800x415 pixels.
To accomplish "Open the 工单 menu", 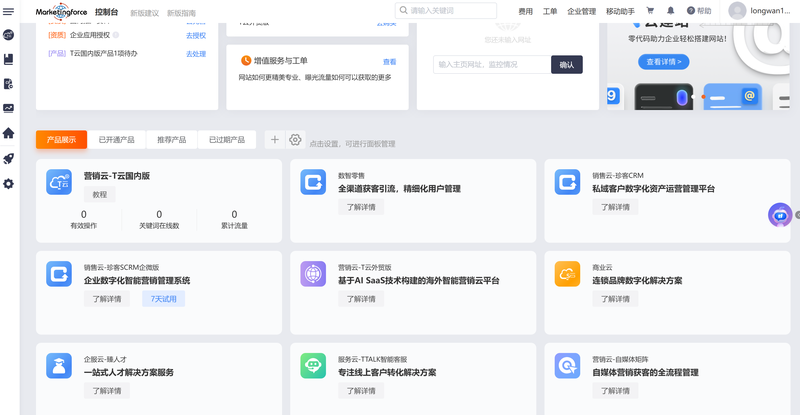I will [550, 11].
